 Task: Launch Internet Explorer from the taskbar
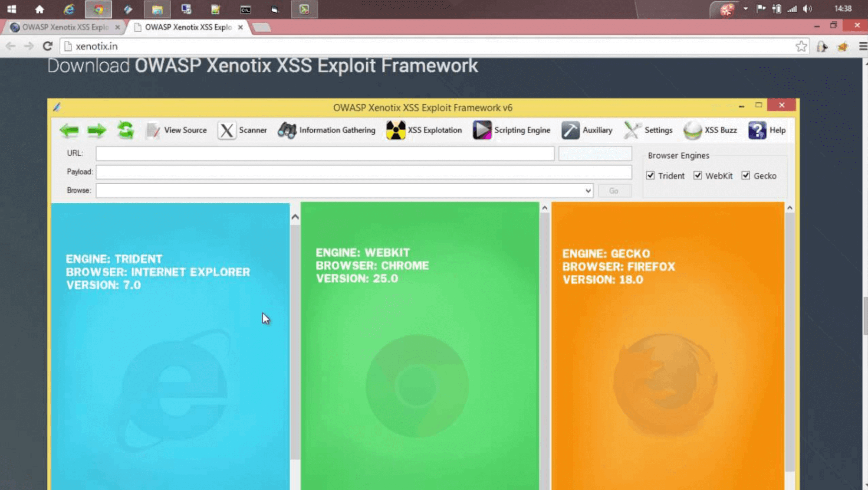(x=69, y=9)
